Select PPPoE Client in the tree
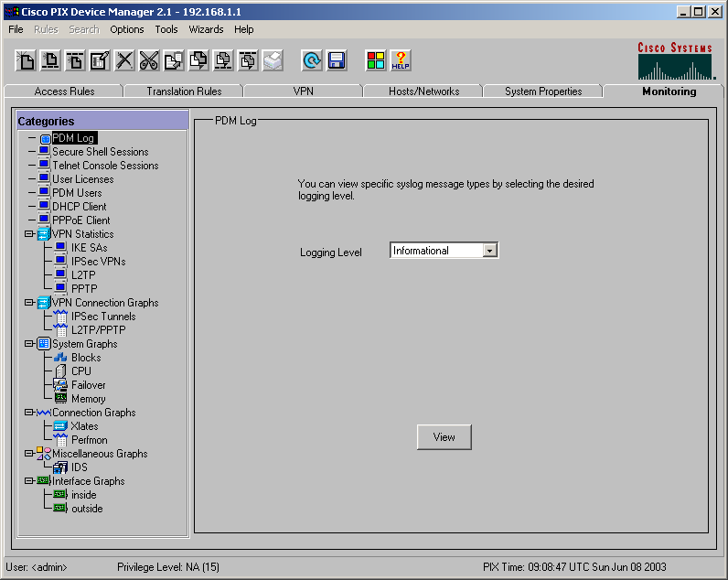The image size is (728, 580). tap(81, 220)
